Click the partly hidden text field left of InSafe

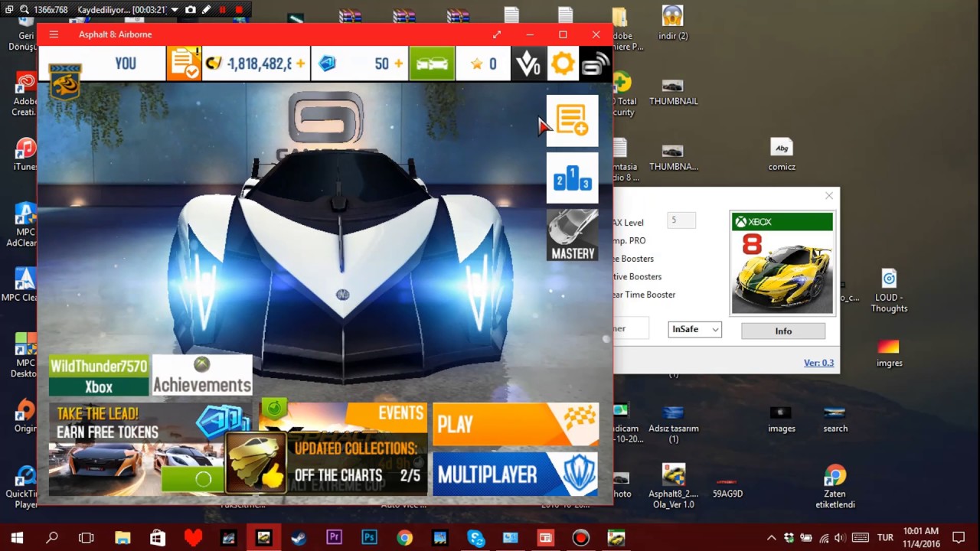[x=631, y=328]
